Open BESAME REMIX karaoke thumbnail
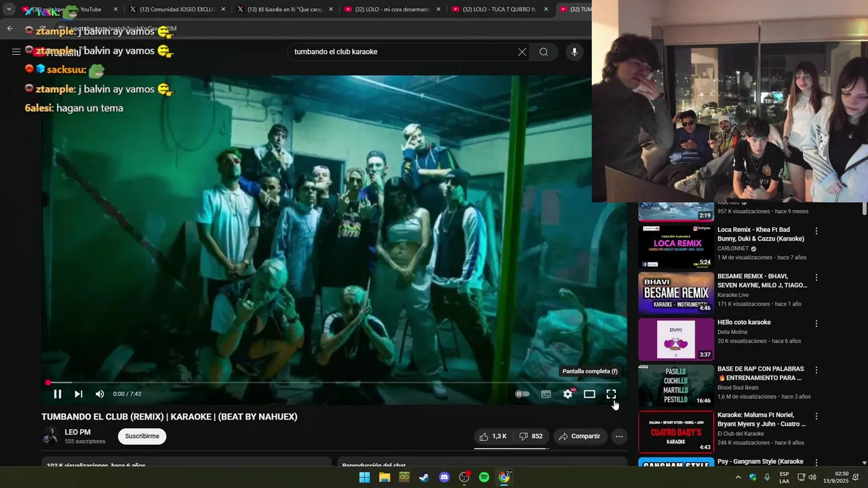The width and height of the screenshot is (868, 488). 676,293
